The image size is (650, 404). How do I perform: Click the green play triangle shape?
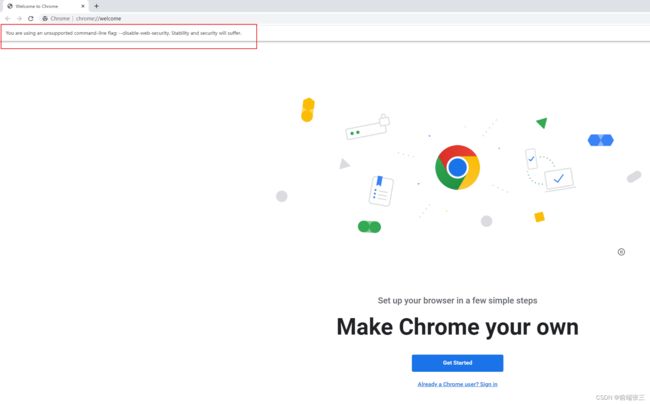coord(542,123)
